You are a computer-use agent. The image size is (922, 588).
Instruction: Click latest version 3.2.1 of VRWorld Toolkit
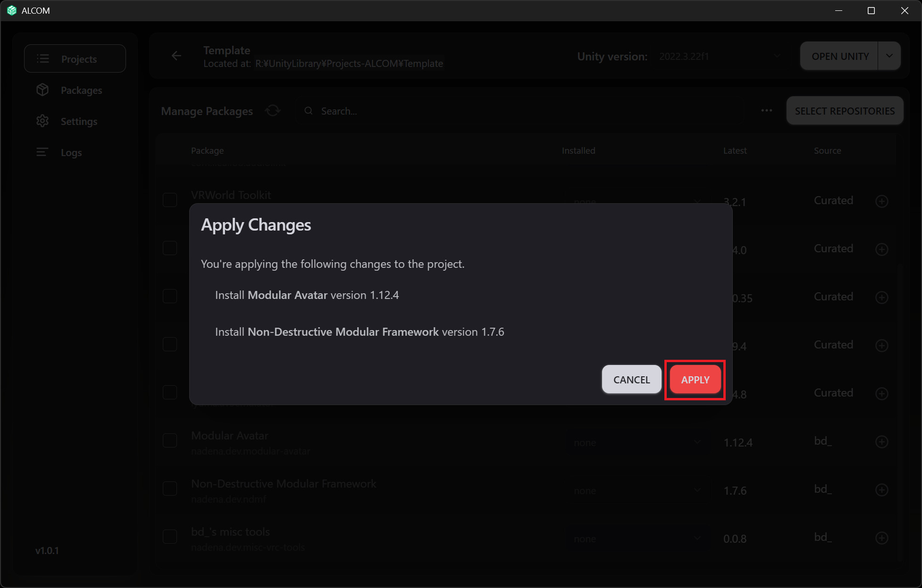735,202
